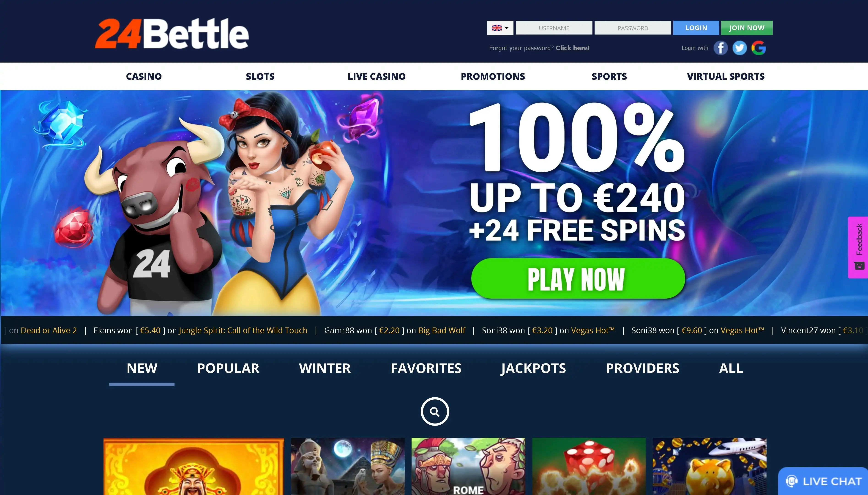Open the Providers tab
This screenshot has height=495, width=868.
click(643, 368)
